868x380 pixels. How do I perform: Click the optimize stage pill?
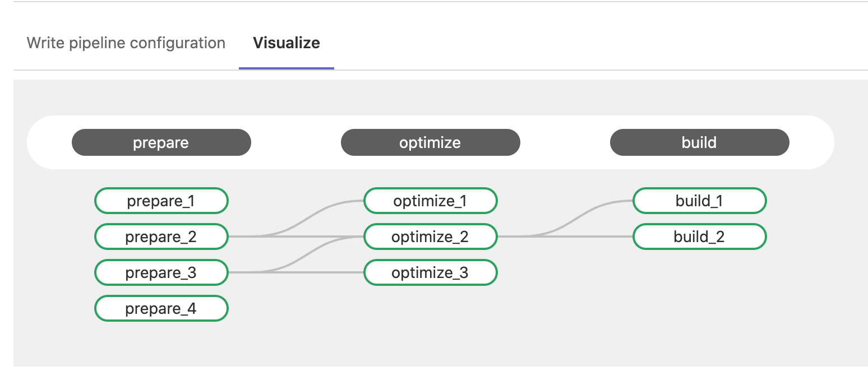(430, 142)
